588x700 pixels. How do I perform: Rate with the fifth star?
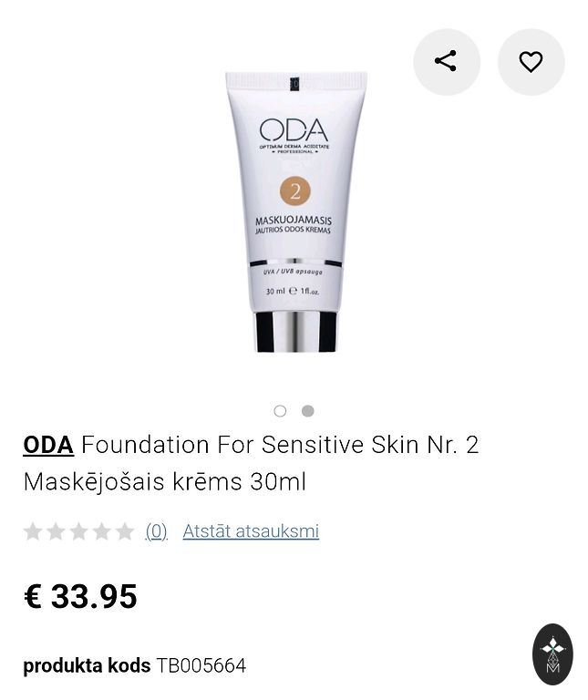tap(125, 531)
